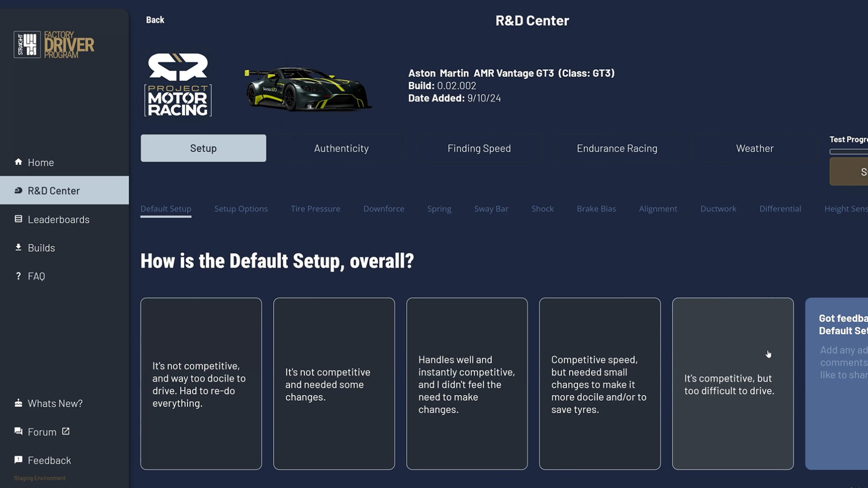This screenshot has width=868, height=488.
Task: Open the Differential sub-tab
Action: [780, 209]
